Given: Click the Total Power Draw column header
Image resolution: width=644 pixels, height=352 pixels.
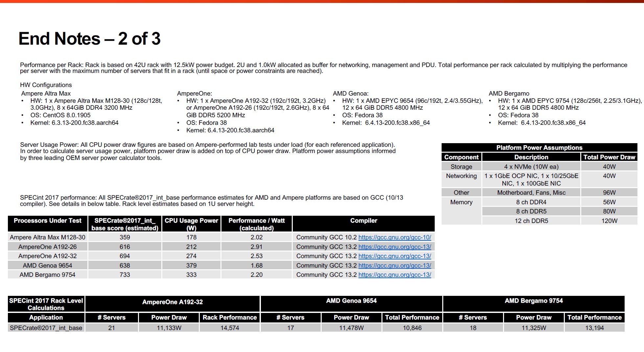Looking at the screenshot, I should pos(609,157).
